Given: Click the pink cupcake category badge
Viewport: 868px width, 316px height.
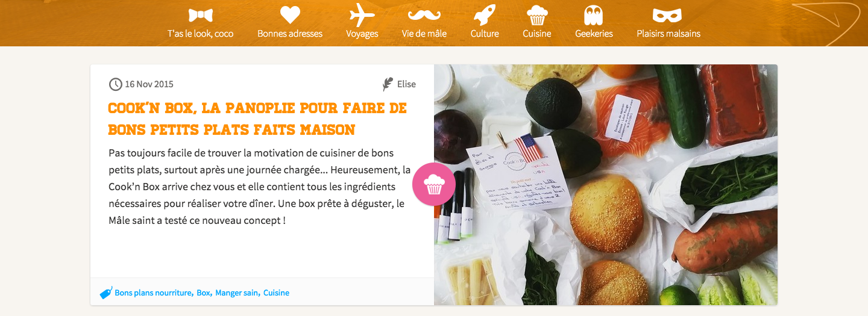Looking at the screenshot, I should 434,184.
